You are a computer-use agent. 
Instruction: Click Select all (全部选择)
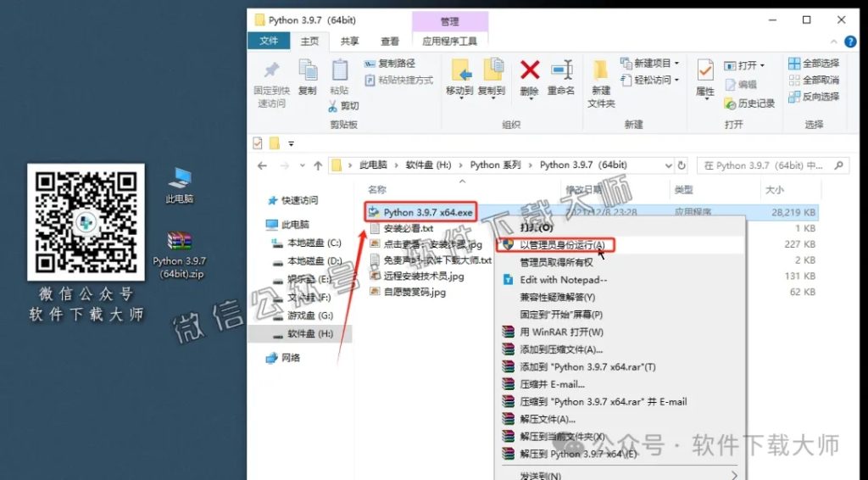[x=814, y=63]
